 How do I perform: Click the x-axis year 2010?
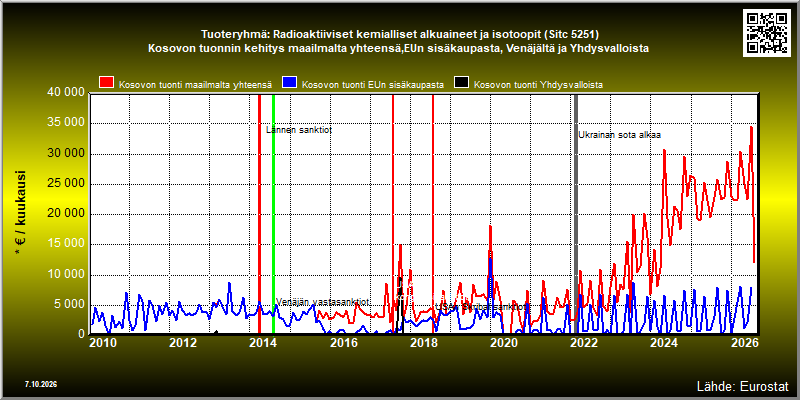[x=103, y=342]
